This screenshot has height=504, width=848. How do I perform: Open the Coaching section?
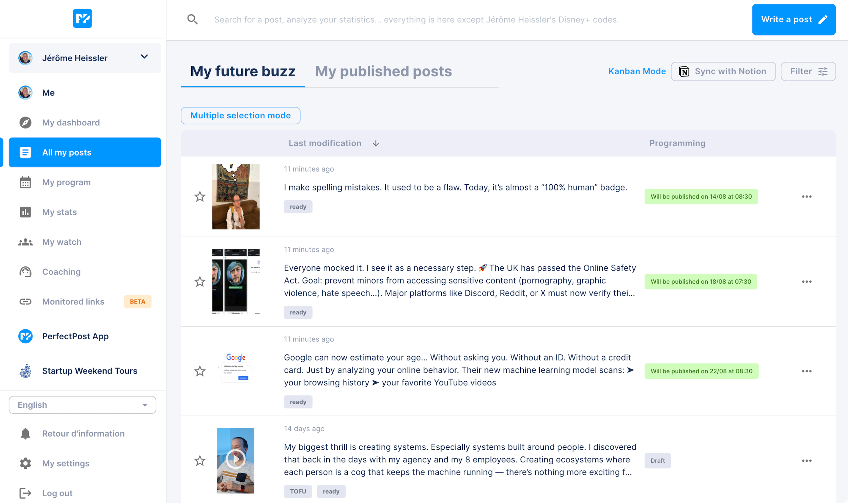coord(61,271)
